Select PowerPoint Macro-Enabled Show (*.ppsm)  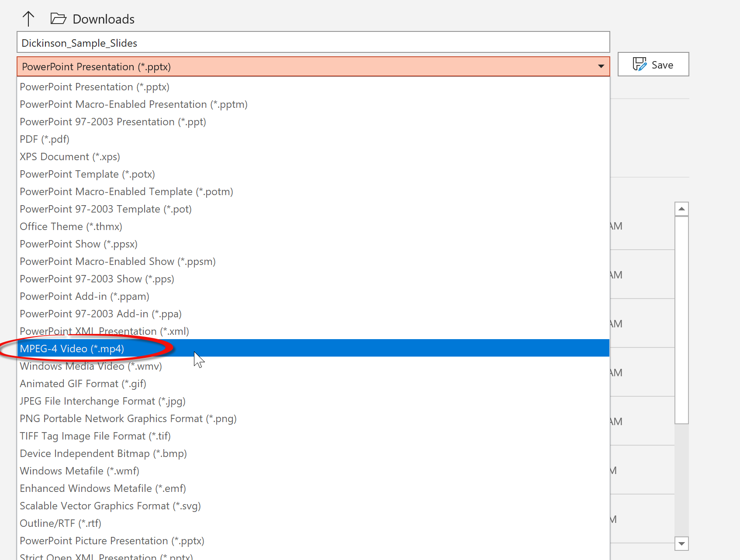tap(313, 261)
